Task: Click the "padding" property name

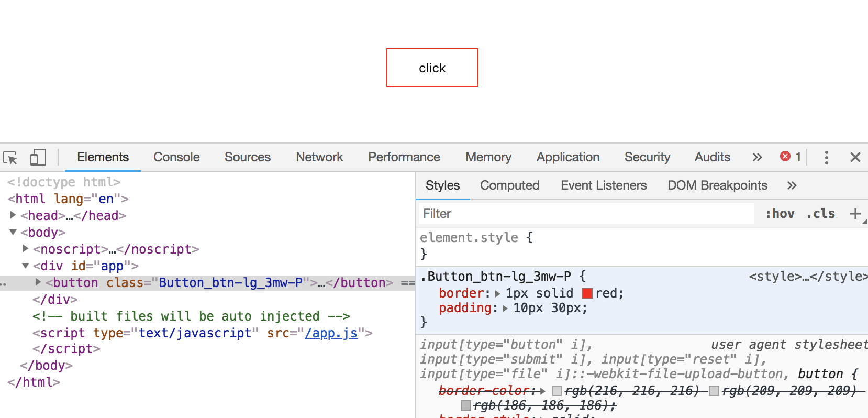Action: point(465,308)
